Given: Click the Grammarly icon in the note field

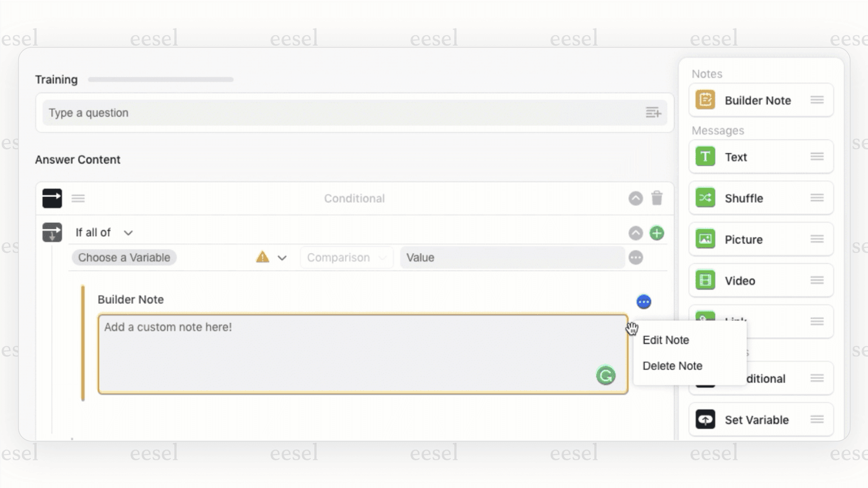Looking at the screenshot, I should (606, 375).
